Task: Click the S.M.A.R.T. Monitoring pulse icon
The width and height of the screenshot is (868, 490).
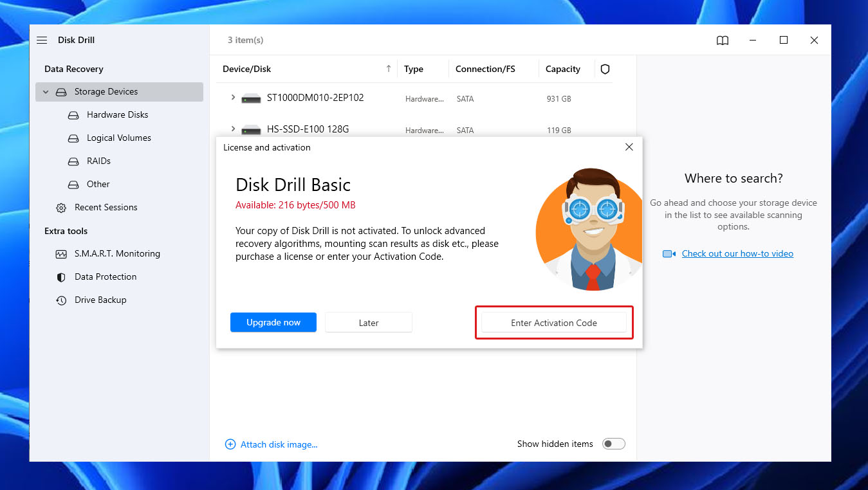Action: click(x=61, y=254)
